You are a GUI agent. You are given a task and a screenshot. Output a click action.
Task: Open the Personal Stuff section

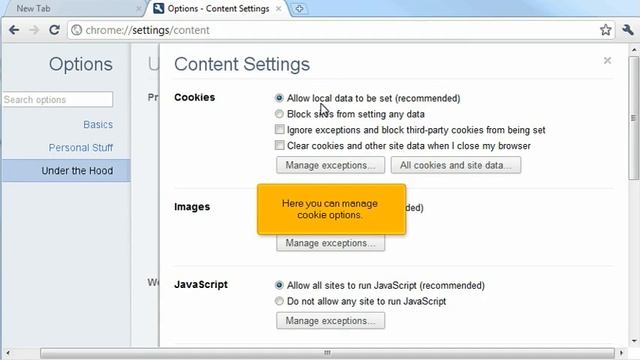[80, 147]
